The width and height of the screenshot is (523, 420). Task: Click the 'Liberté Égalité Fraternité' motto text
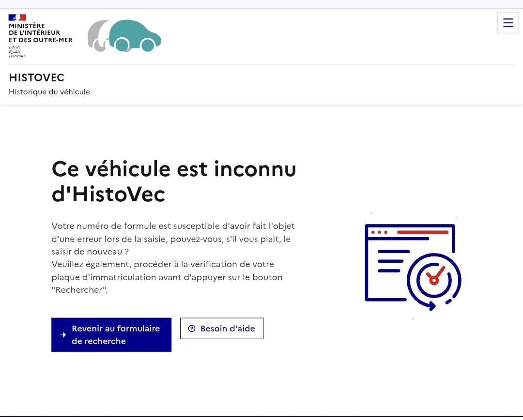[16, 51]
